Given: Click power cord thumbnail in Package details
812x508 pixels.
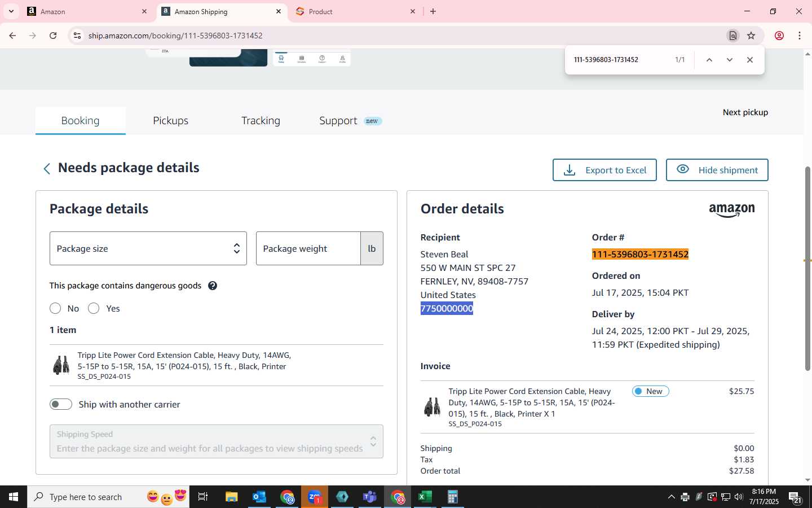Looking at the screenshot, I should point(61,365).
